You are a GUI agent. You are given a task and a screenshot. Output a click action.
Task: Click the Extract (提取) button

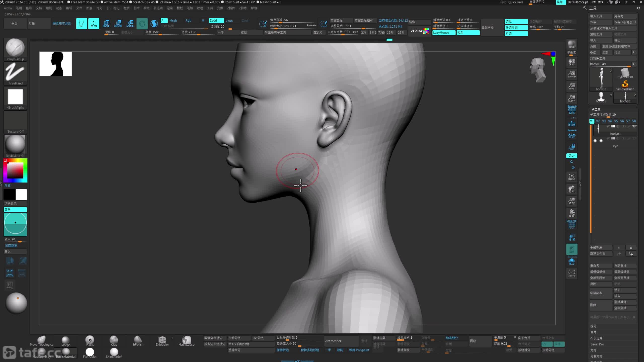pyautogui.click(x=480, y=341)
